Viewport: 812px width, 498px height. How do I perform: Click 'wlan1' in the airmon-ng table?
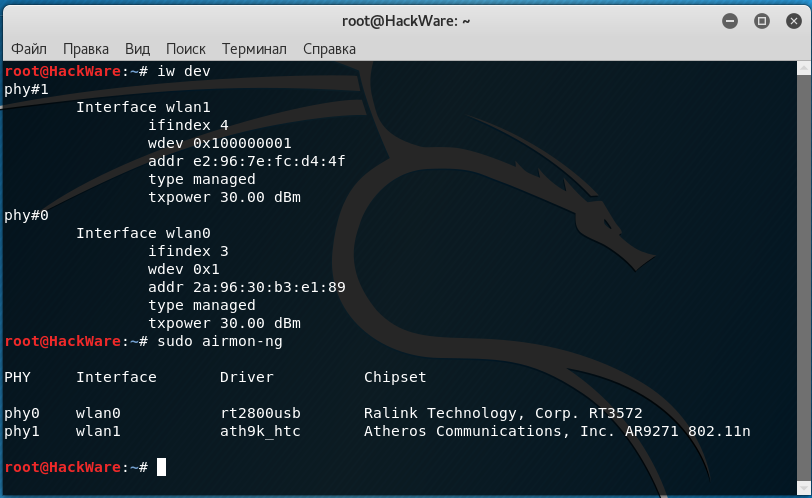98,431
